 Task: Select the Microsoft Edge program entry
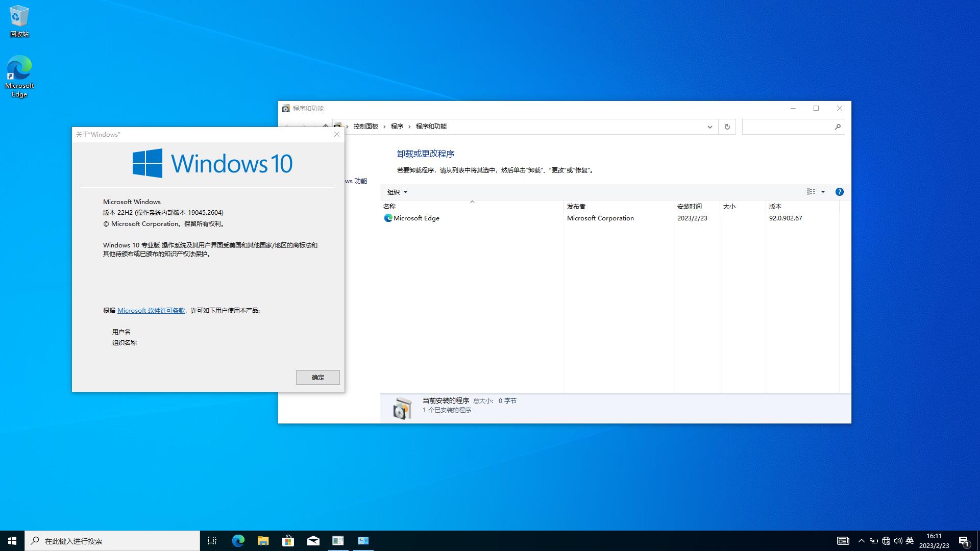610,218
